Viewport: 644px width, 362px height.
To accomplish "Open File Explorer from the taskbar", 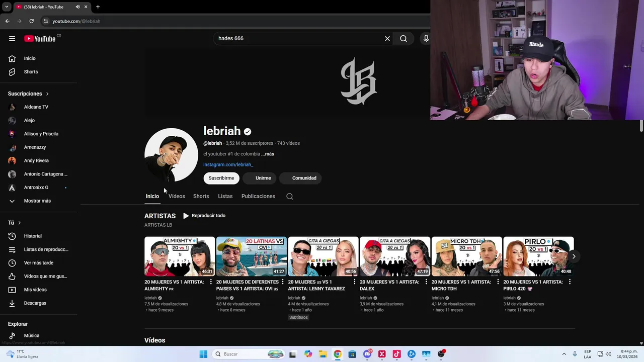I will point(323,354).
